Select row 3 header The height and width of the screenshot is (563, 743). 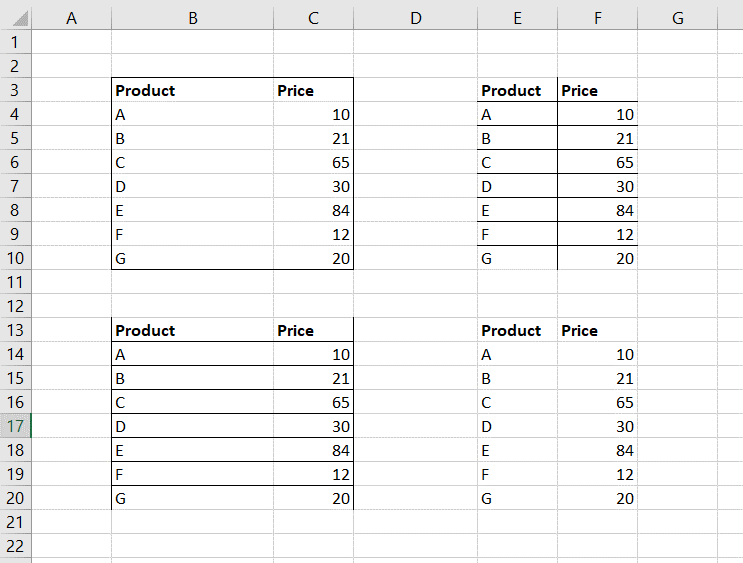(16, 90)
